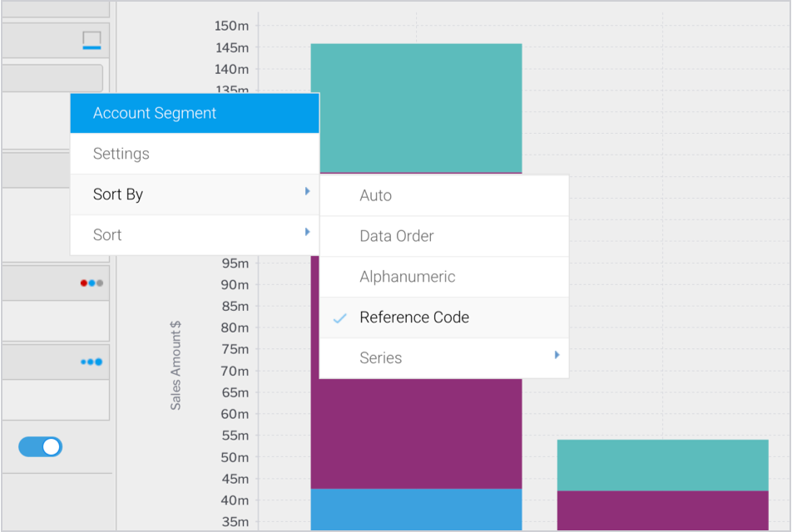Open the Sort submenu arrow

point(307,232)
